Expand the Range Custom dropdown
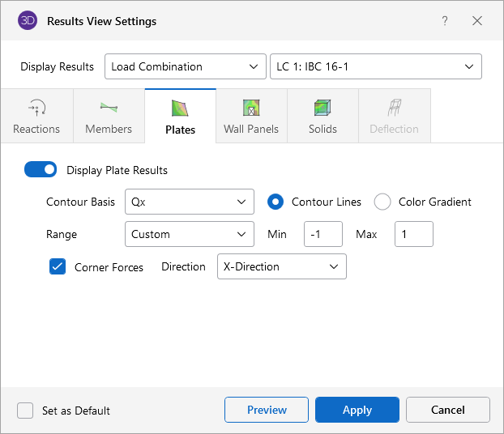Viewport: 504px width, 434px height. click(x=189, y=234)
